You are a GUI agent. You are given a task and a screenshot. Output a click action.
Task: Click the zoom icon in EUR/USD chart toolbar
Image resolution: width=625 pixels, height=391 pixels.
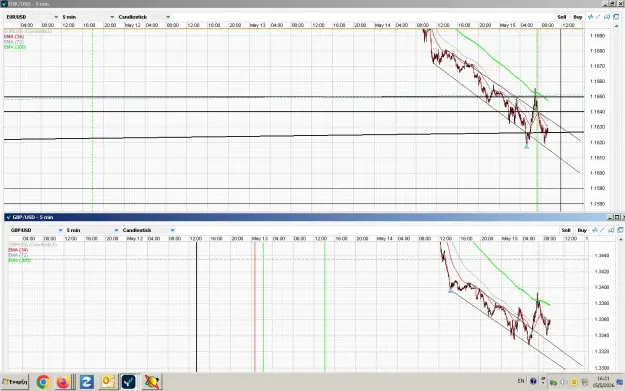(x=607, y=17)
